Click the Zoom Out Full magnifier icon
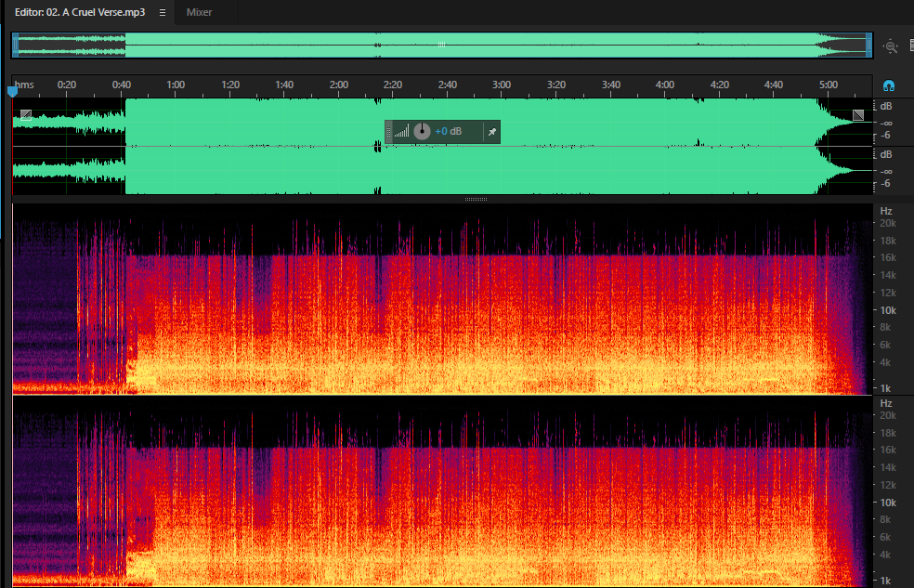914x588 pixels. [x=890, y=46]
